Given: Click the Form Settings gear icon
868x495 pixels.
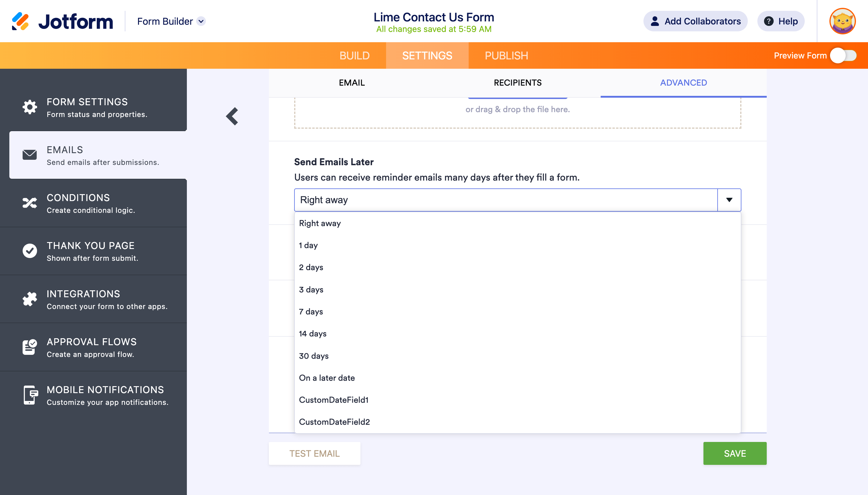Looking at the screenshot, I should pos(30,107).
